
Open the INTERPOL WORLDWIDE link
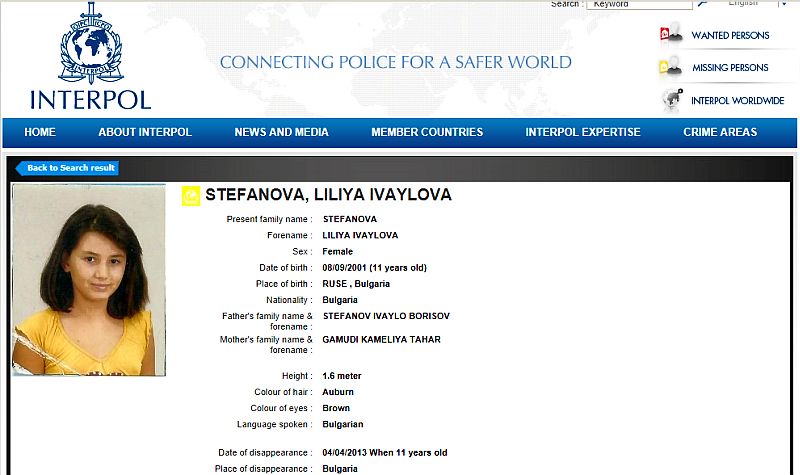pos(737,101)
